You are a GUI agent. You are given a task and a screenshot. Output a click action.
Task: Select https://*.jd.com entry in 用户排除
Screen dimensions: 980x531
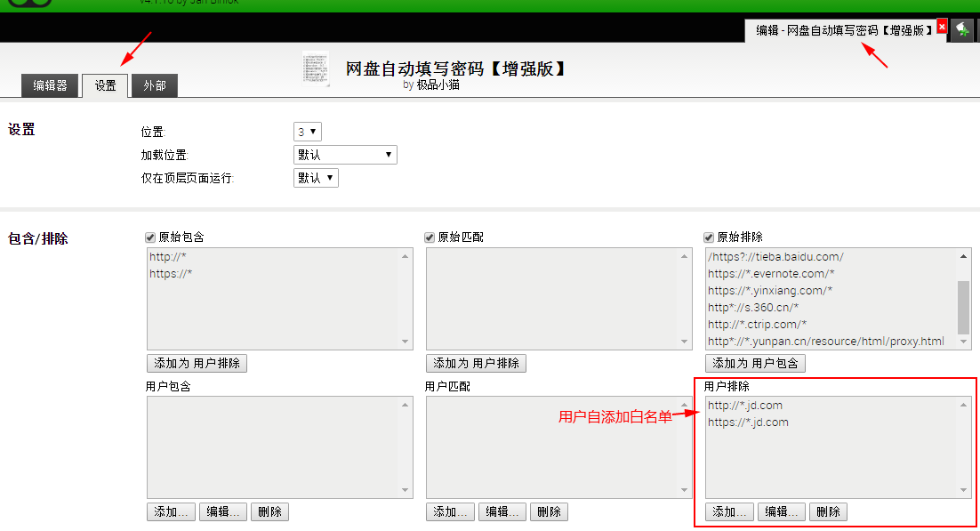(x=748, y=422)
